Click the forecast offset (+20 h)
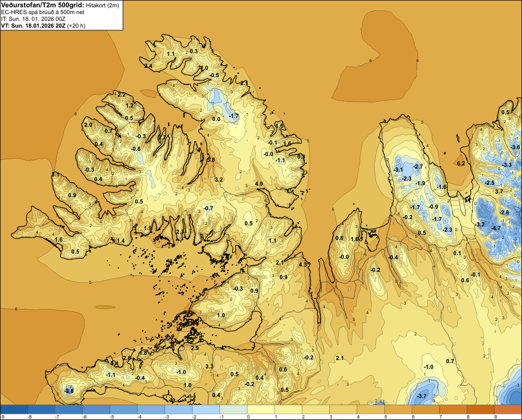The image size is (522, 420). 76,26
